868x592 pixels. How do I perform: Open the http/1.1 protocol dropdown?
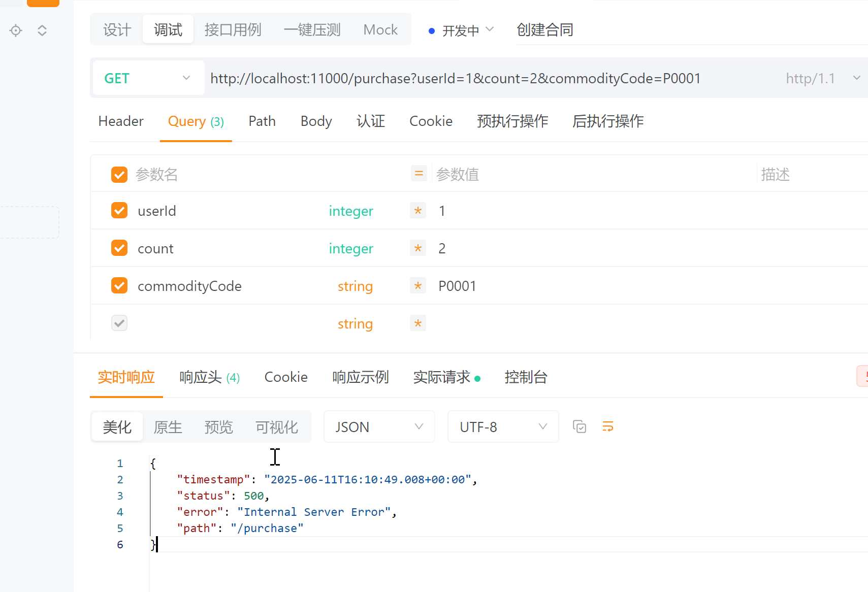pos(823,78)
